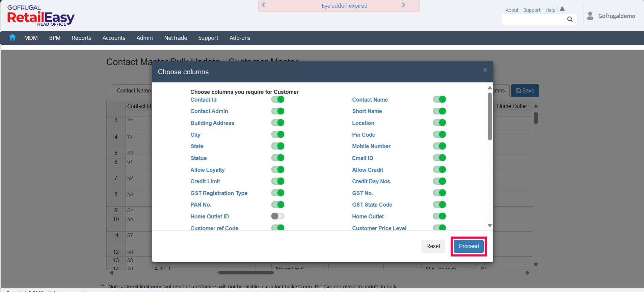Click the RetailEasy Head Office logo
The height and width of the screenshot is (292, 644).
41,16
